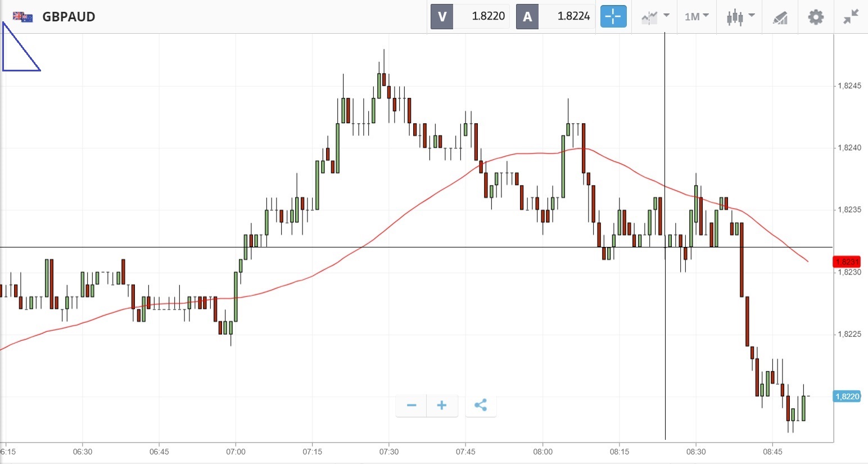This screenshot has width=868, height=464.
Task: Toggle the crosshair cursor button
Action: click(613, 16)
